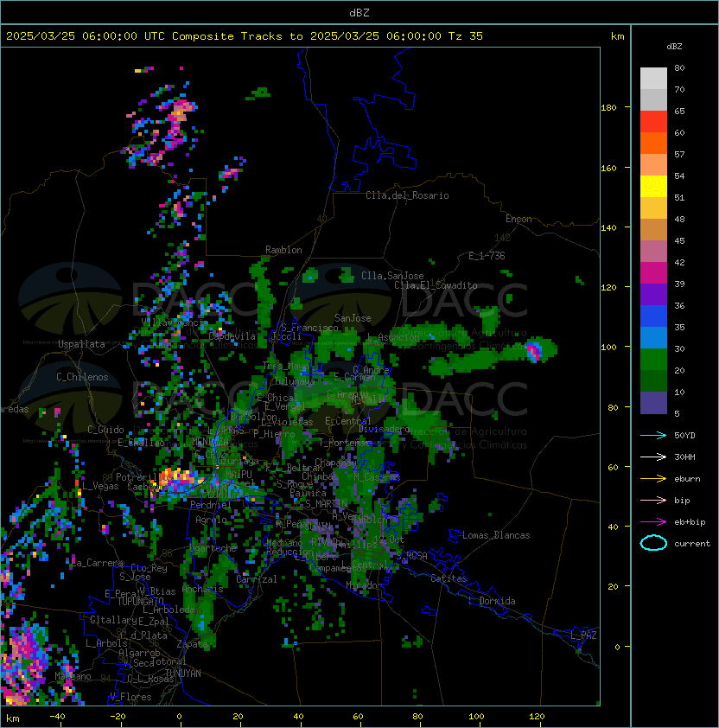Click the yellow eburn arrow in the legend
This screenshot has width=719, height=728.
[653, 479]
